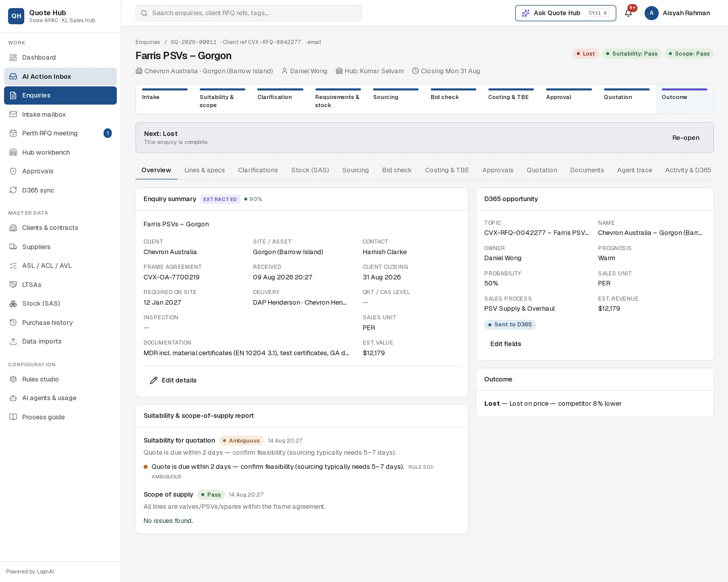Select the Clarification stage step

(280, 99)
